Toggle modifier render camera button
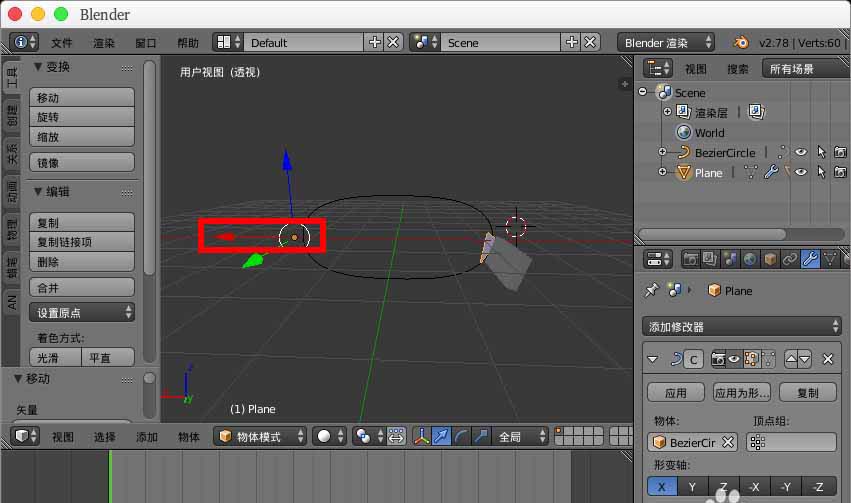 pyautogui.click(x=718, y=359)
